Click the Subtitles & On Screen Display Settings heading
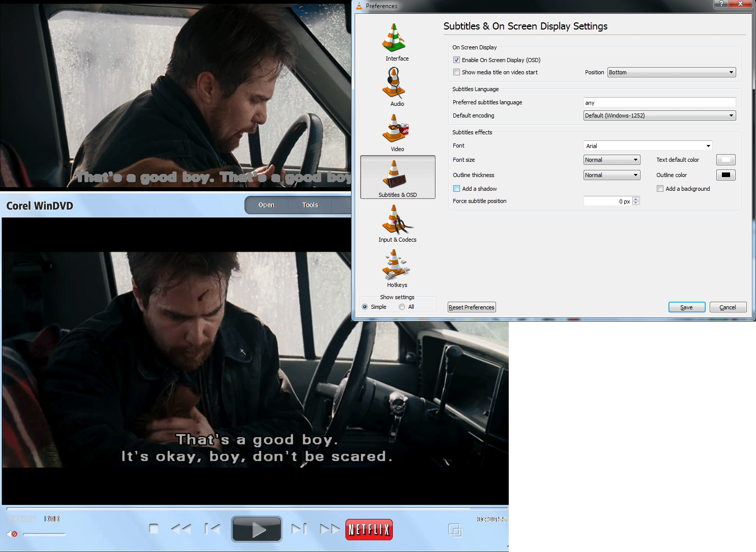 [x=526, y=26]
